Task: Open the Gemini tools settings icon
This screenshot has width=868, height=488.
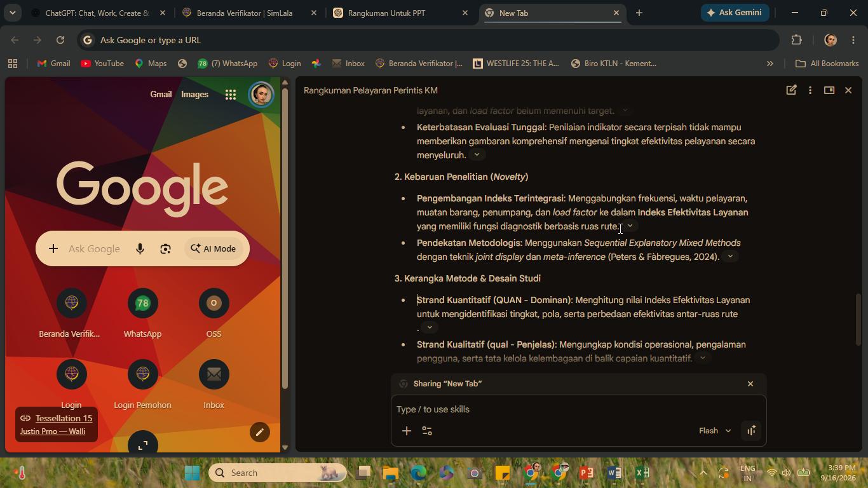Action: 427,431
